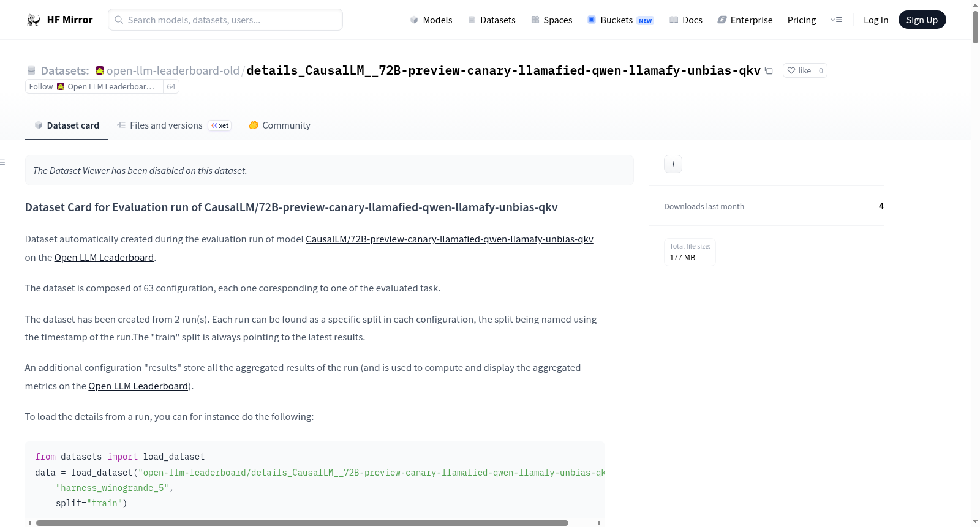This screenshot has width=980, height=527.
Task: Click the Dataset Viewer disabled notice
Action: [329, 170]
